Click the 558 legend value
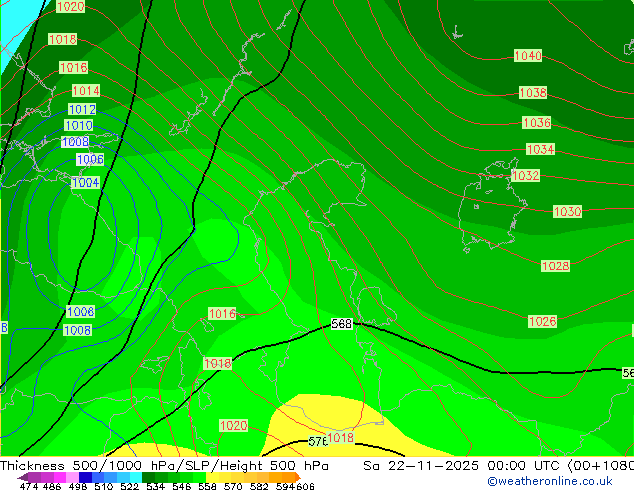The image size is (634, 490). coord(207,486)
